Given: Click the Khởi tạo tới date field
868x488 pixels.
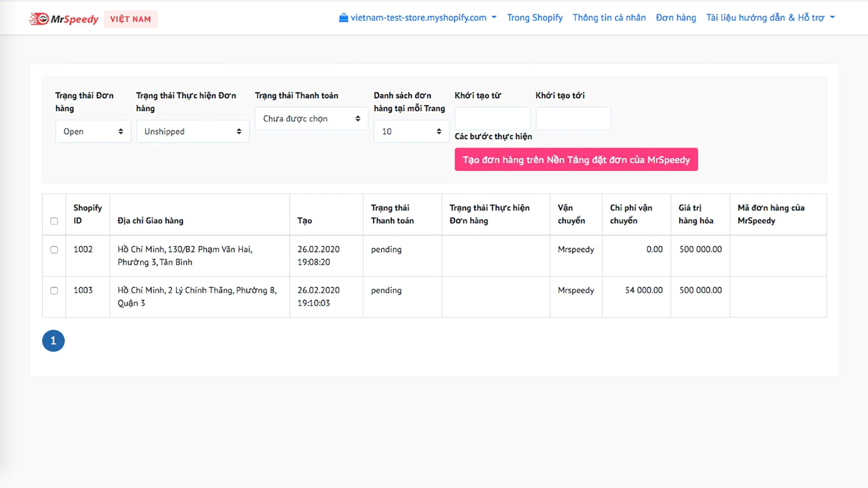Looking at the screenshot, I should 573,118.
